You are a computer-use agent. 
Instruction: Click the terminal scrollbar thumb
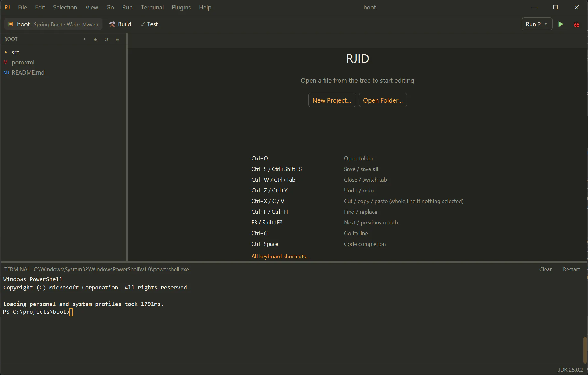click(x=585, y=350)
